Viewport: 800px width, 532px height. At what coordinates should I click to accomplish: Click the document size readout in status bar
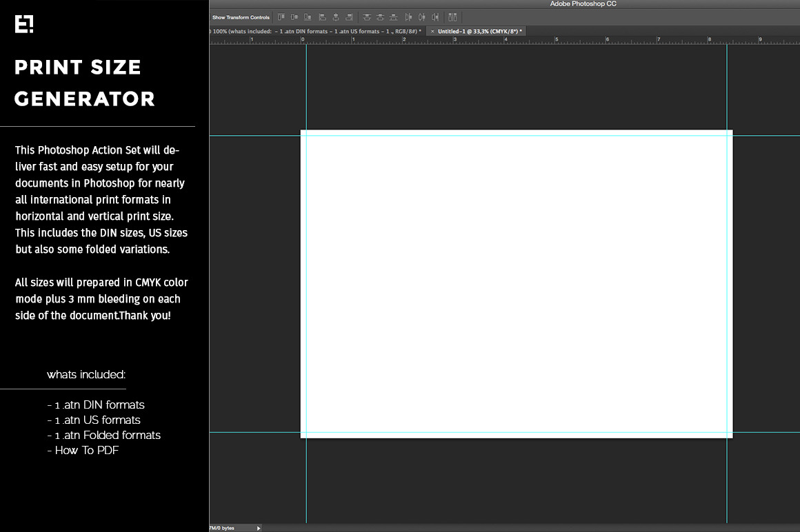point(222,528)
